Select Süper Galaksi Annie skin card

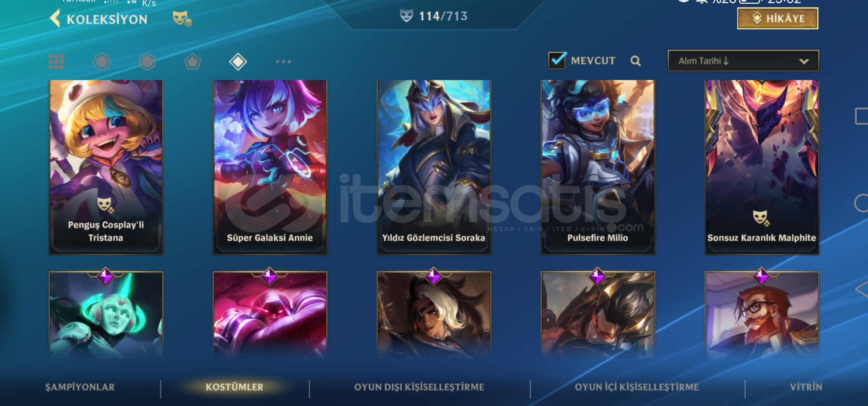point(270,167)
